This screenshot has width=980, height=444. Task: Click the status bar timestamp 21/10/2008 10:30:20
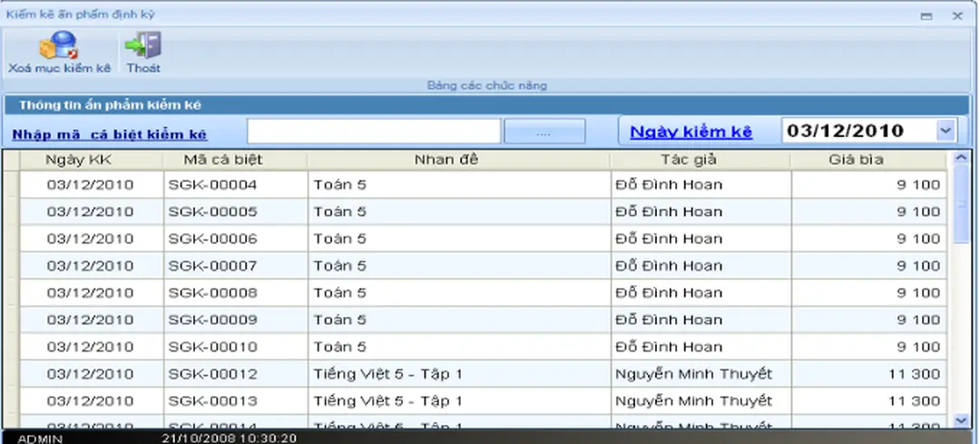[x=229, y=439]
